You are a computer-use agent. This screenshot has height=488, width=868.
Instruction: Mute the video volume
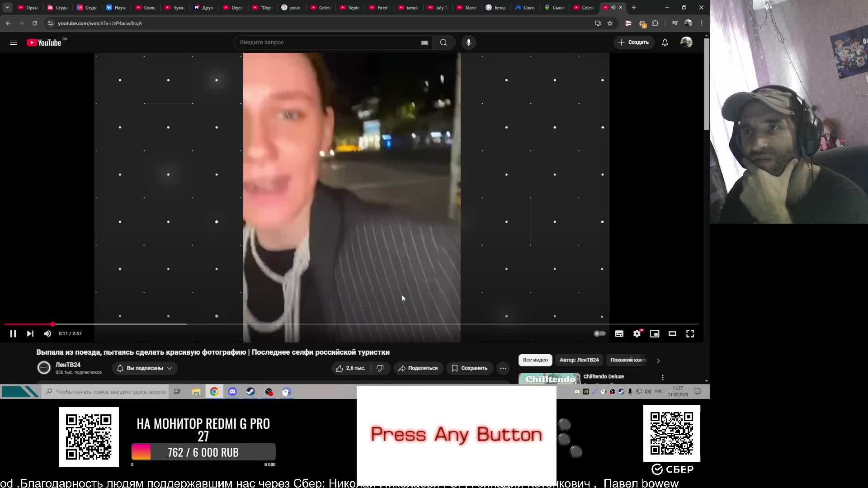(47, 333)
